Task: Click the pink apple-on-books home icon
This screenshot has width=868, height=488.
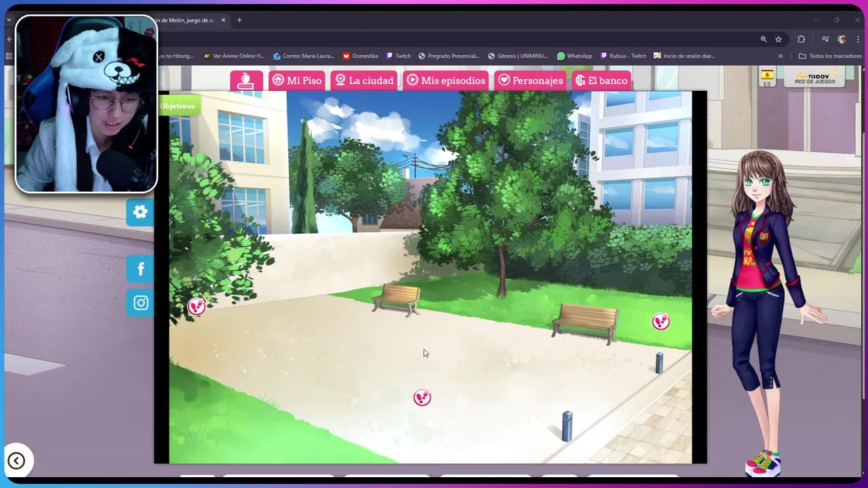Action: click(x=246, y=80)
